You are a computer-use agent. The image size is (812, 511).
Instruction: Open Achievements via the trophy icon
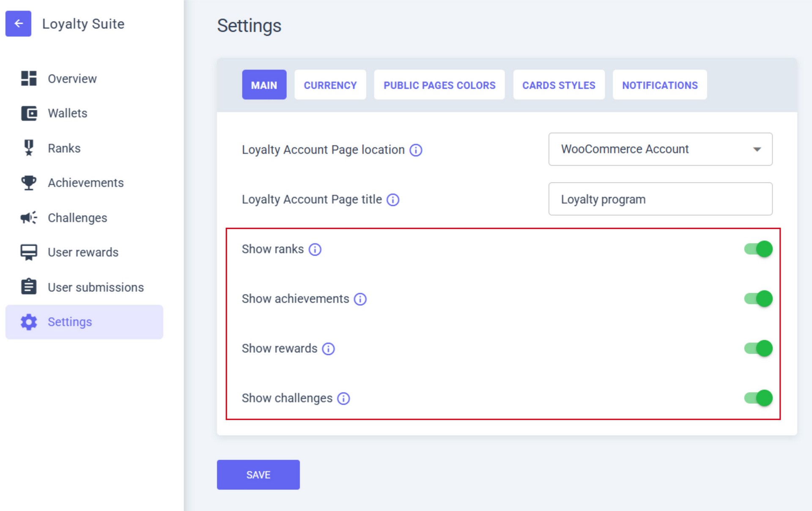tap(29, 183)
